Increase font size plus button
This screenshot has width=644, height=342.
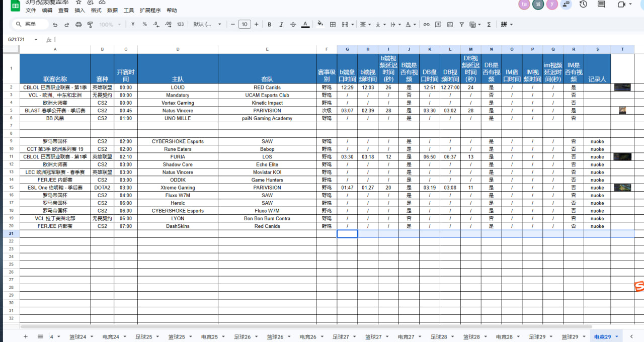257,24
